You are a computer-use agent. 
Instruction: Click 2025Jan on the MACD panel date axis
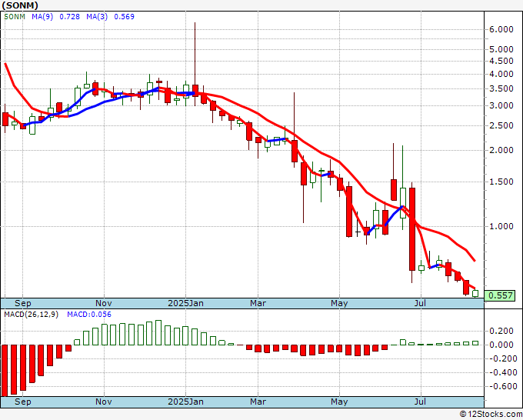[x=186, y=402]
